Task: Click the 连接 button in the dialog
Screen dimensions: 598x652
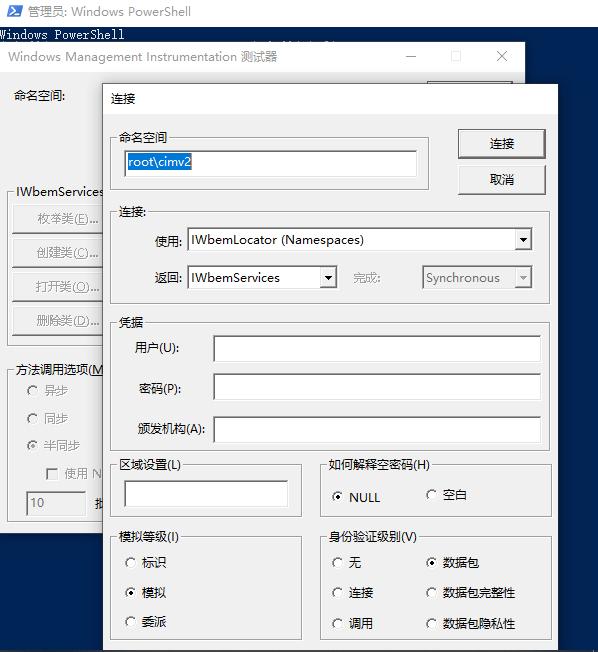Action: coord(502,144)
